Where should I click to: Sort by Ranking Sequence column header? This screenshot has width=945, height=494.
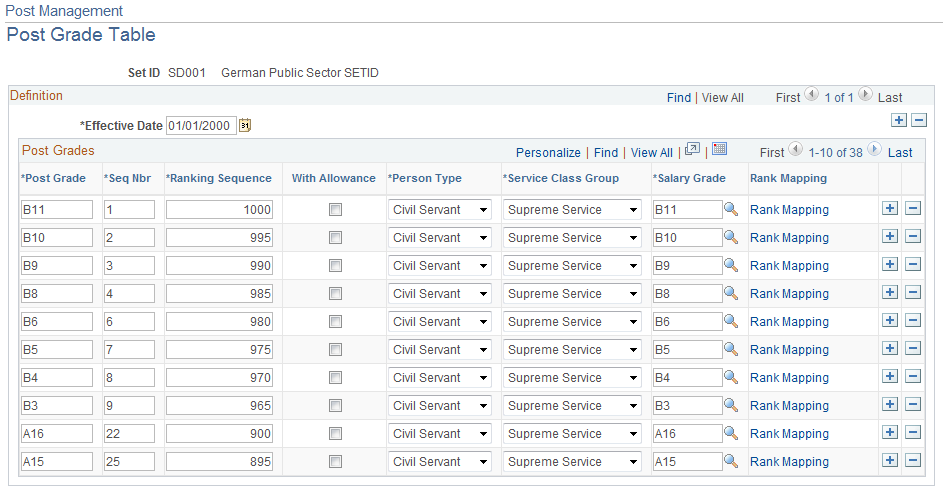(x=219, y=178)
